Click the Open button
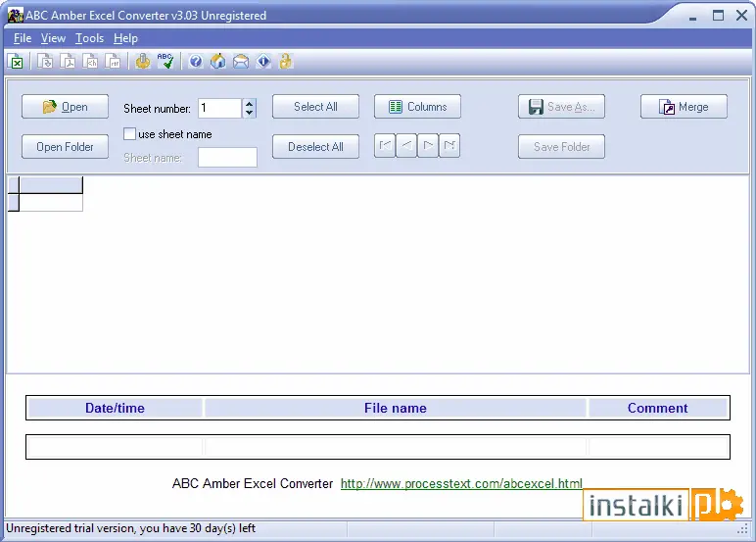756x542 pixels. pos(65,107)
